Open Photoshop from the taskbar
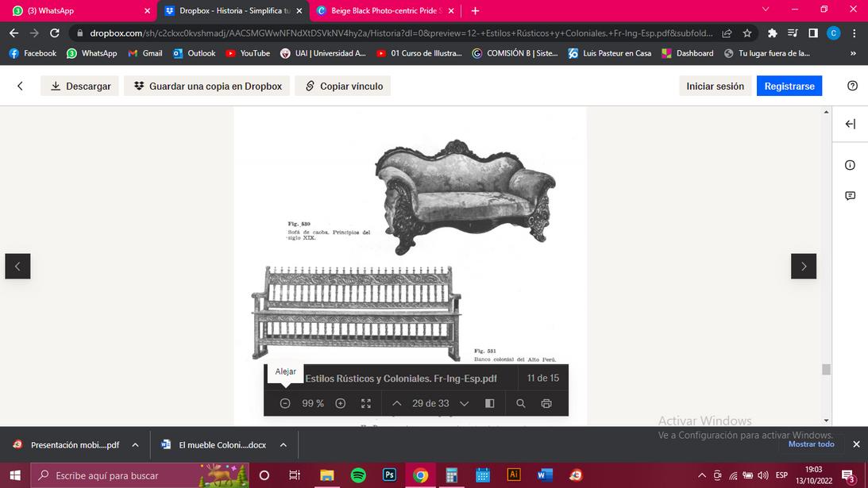The width and height of the screenshot is (868, 488). coord(389,475)
